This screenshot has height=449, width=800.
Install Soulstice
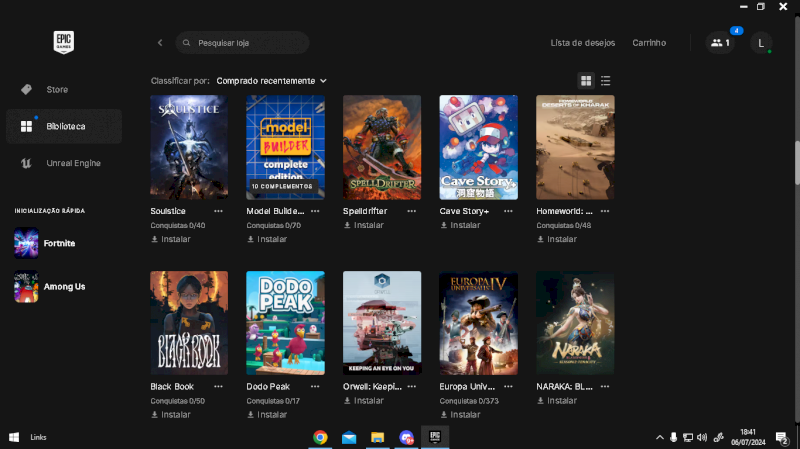tap(170, 239)
